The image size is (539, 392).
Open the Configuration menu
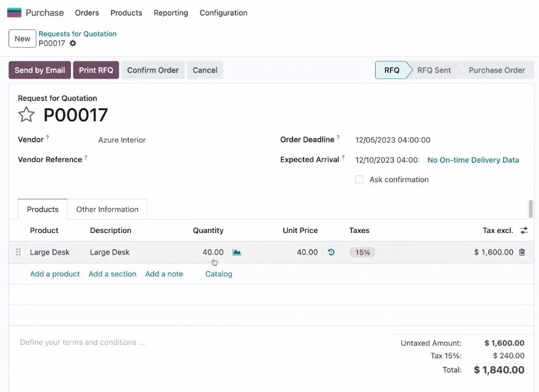223,13
